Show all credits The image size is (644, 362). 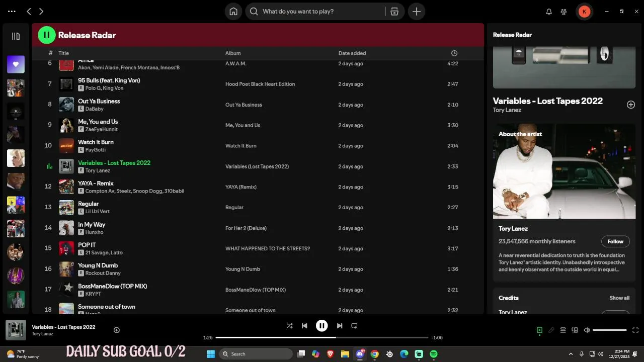(619, 298)
